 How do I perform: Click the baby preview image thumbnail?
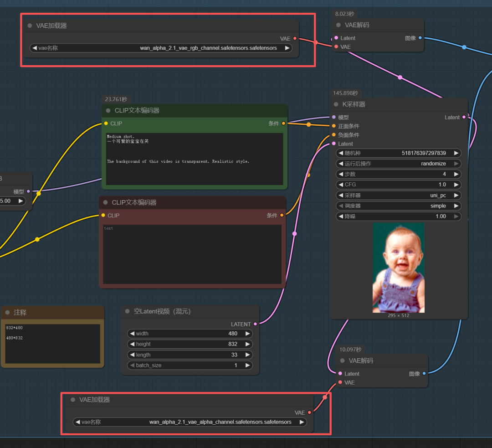pyautogui.click(x=399, y=268)
